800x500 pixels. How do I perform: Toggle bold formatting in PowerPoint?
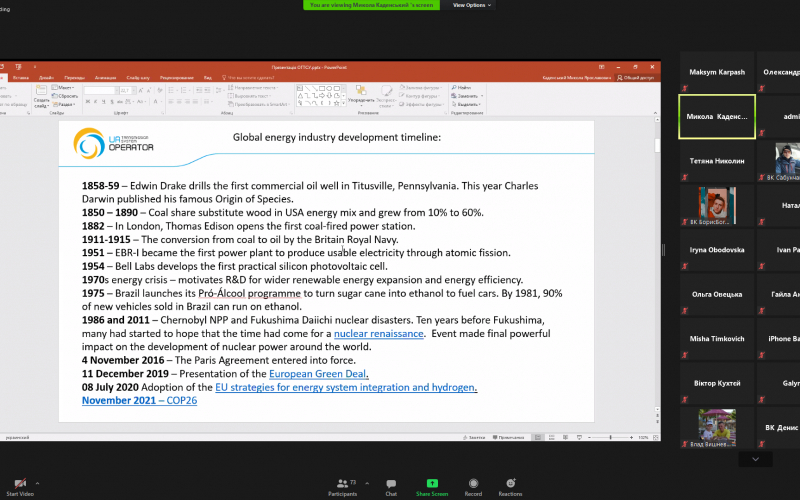(x=88, y=102)
